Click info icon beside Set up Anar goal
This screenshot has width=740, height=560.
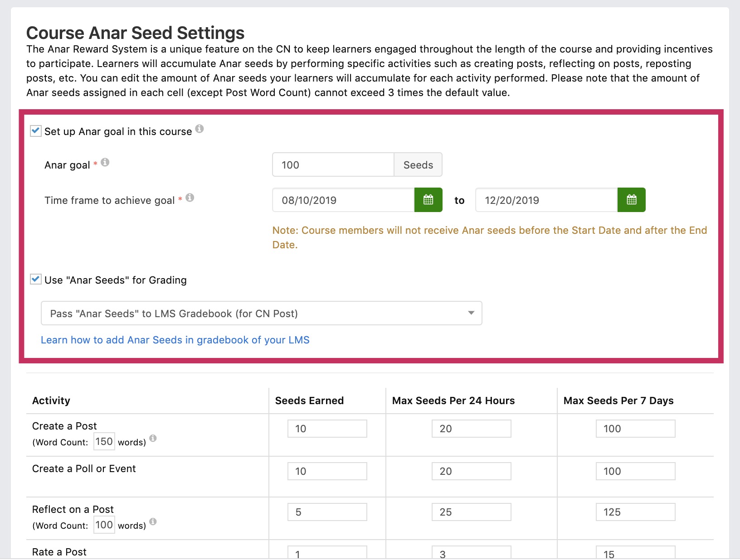pyautogui.click(x=200, y=129)
